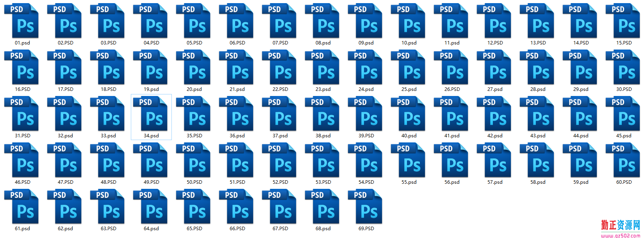The height and width of the screenshot is (238, 644).
Task: Select the 22.PSD file icon
Action: pyautogui.click(x=279, y=67)
